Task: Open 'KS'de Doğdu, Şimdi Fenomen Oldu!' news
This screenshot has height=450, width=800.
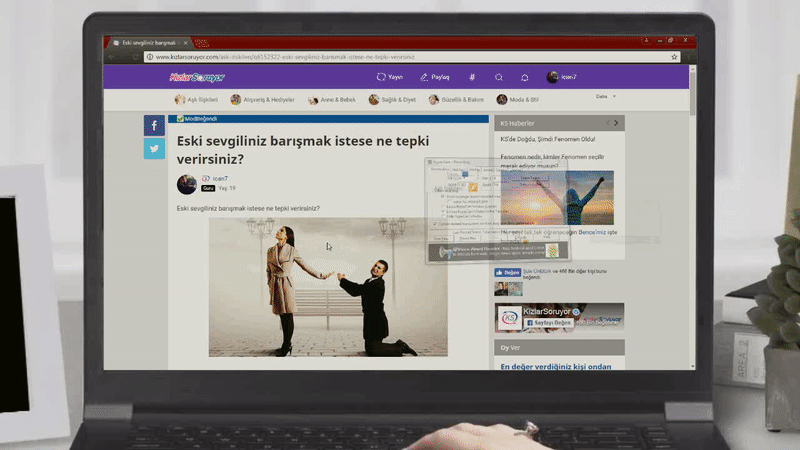Action: (547, 139)
